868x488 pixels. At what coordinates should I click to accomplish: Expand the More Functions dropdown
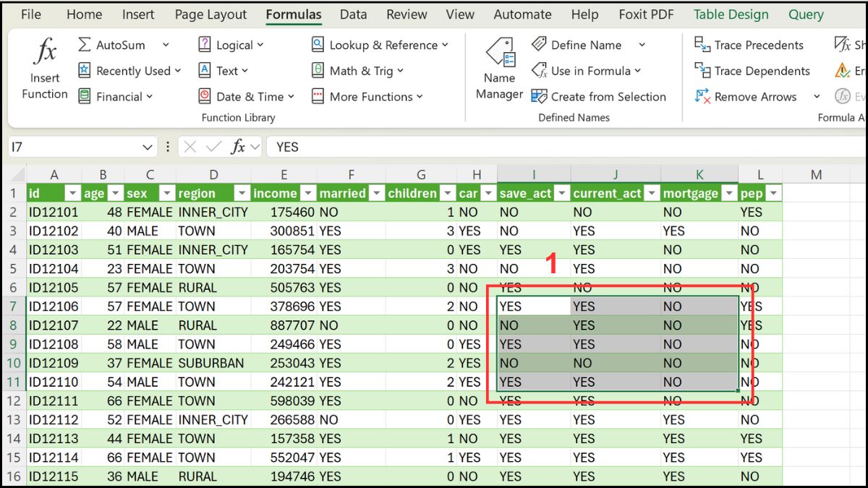370,96
